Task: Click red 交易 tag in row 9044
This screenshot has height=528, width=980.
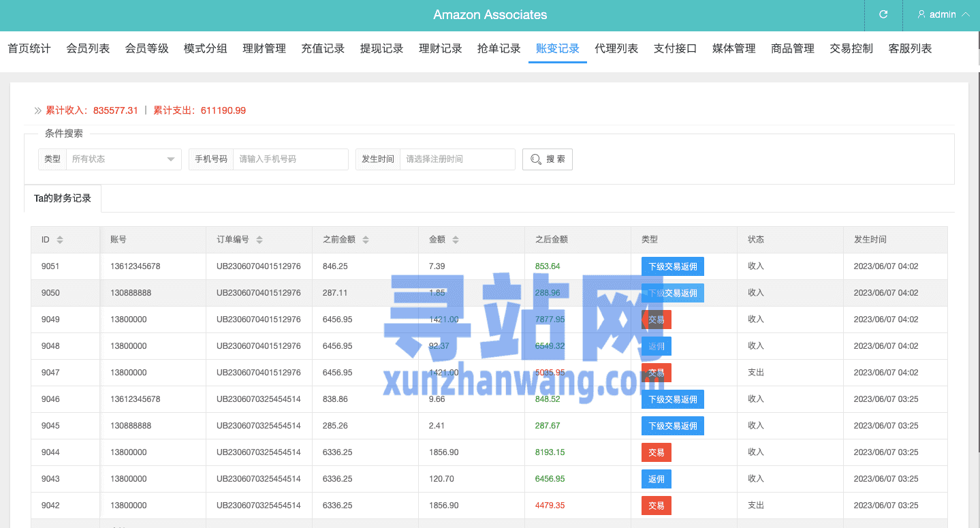Action: (656, 452)
